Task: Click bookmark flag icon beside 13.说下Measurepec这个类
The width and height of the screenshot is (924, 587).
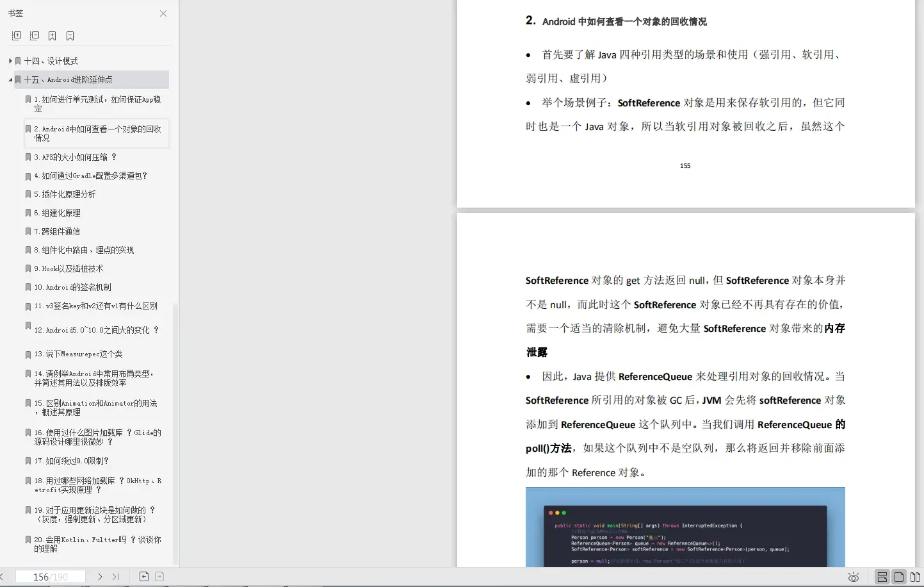Action: 28,354
